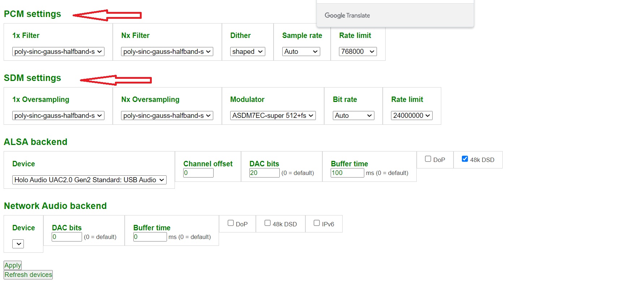
Task: Open the PCM 1x Filter dropdown
Action: [x=58, y=52]
